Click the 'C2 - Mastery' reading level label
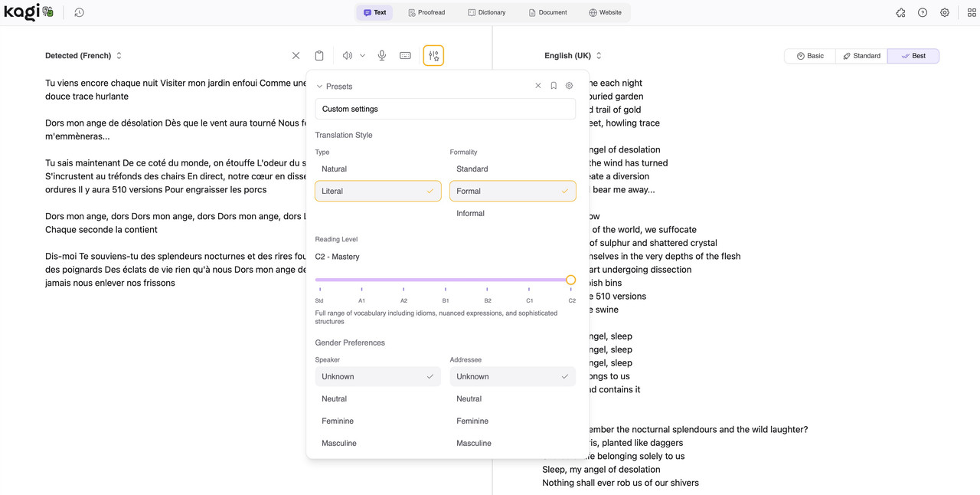 (x=338, y=257)
